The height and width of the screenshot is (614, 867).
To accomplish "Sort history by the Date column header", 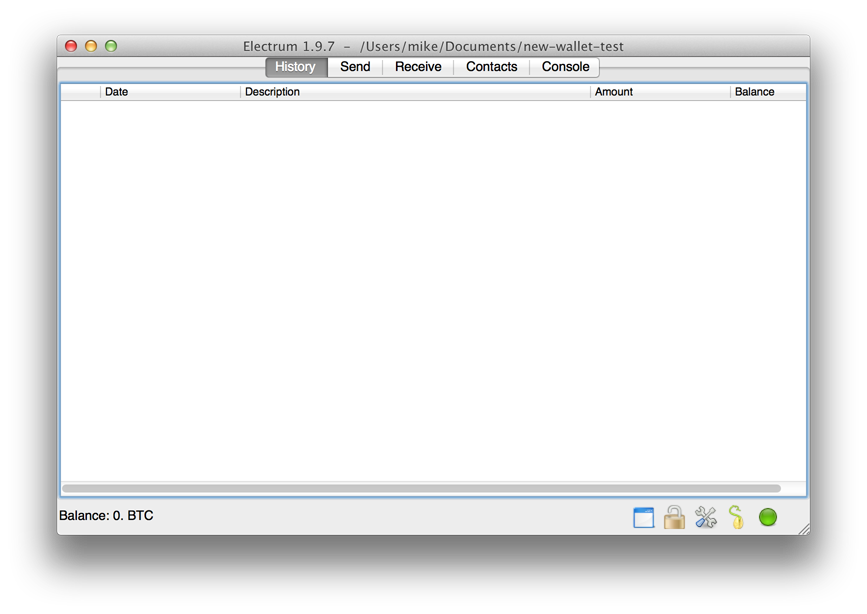I will pyautogui.click(x=170, y=92).
